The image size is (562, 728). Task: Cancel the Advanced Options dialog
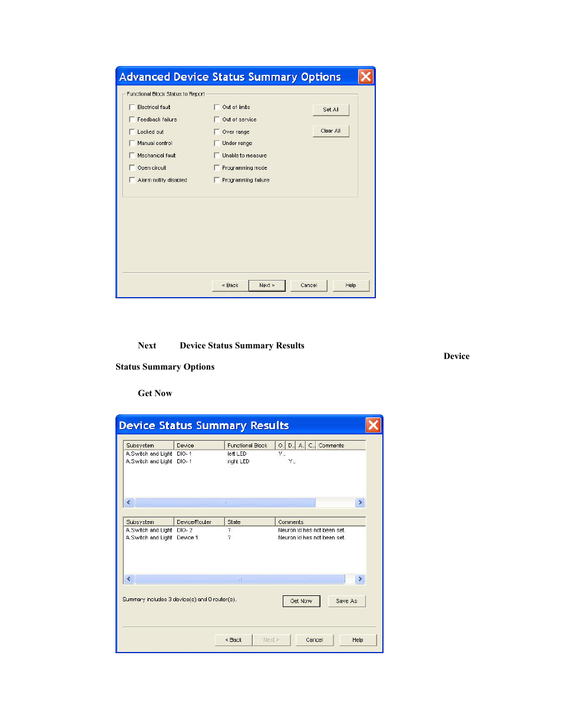point(309,285)
